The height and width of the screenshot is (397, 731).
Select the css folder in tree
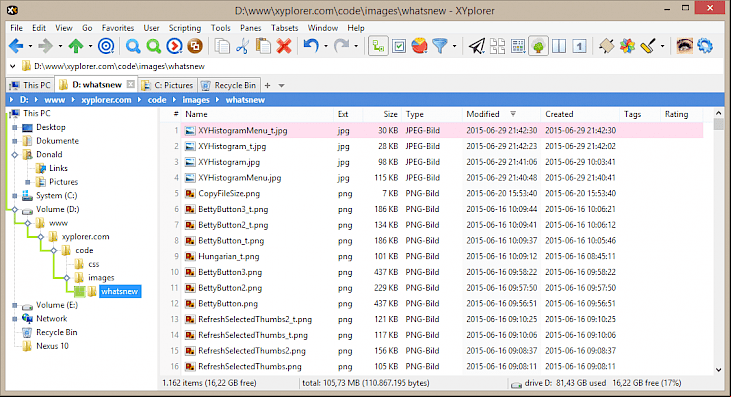tap(94, 264)
